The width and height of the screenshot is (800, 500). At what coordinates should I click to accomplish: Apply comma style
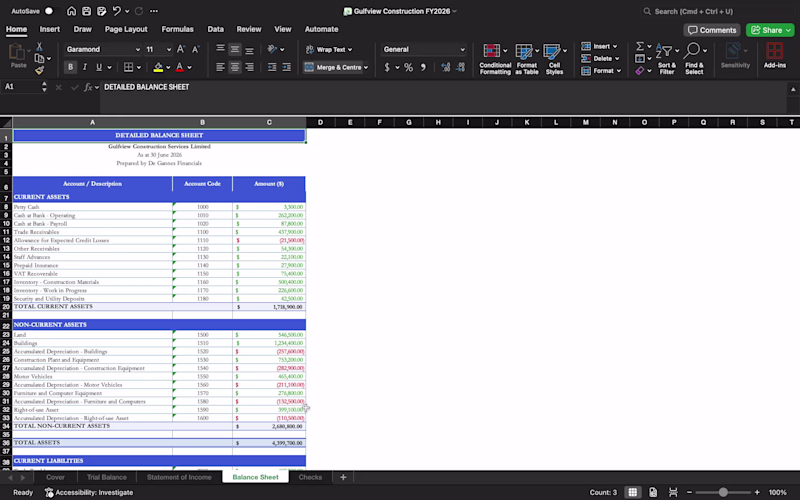tap(423, 67)
